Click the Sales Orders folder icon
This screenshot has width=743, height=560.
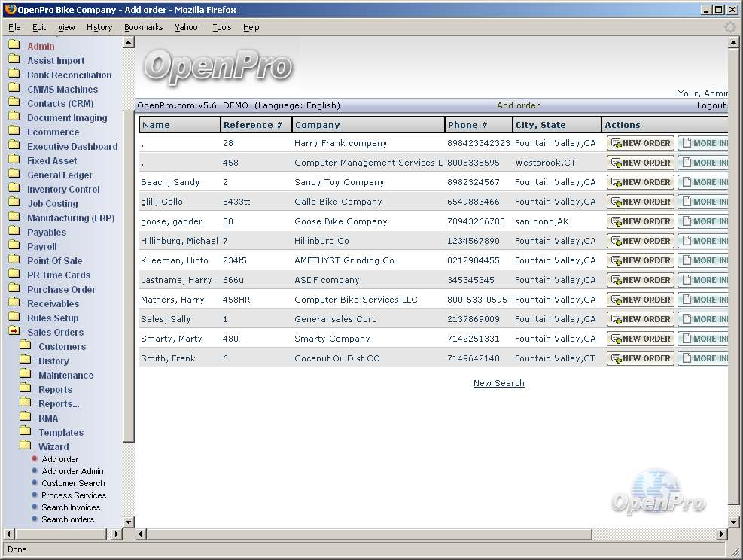coord(14,332)
